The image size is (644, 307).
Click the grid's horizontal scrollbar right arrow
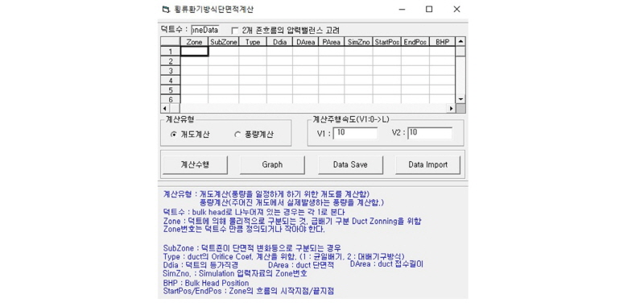(x=451, y=109)
